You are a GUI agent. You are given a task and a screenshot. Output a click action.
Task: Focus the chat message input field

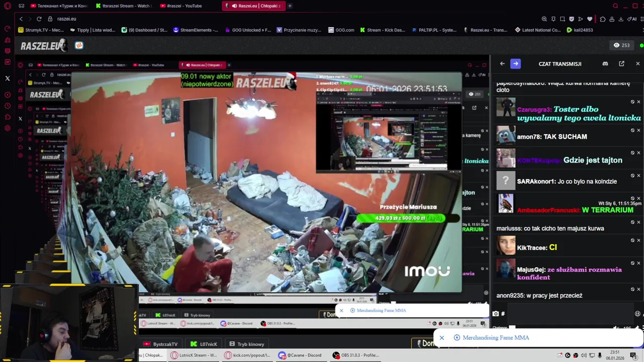[570, 314]
